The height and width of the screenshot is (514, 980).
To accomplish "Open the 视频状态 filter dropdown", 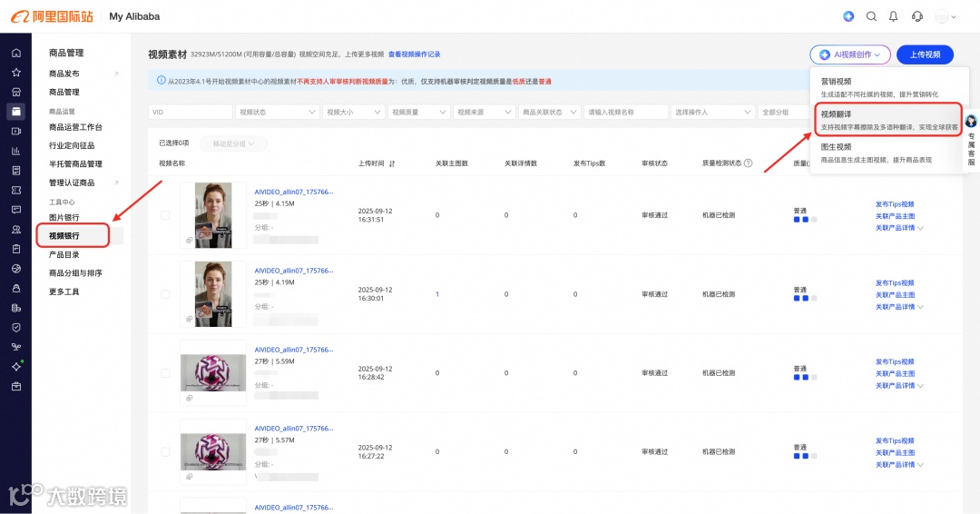I will point(277,112).
